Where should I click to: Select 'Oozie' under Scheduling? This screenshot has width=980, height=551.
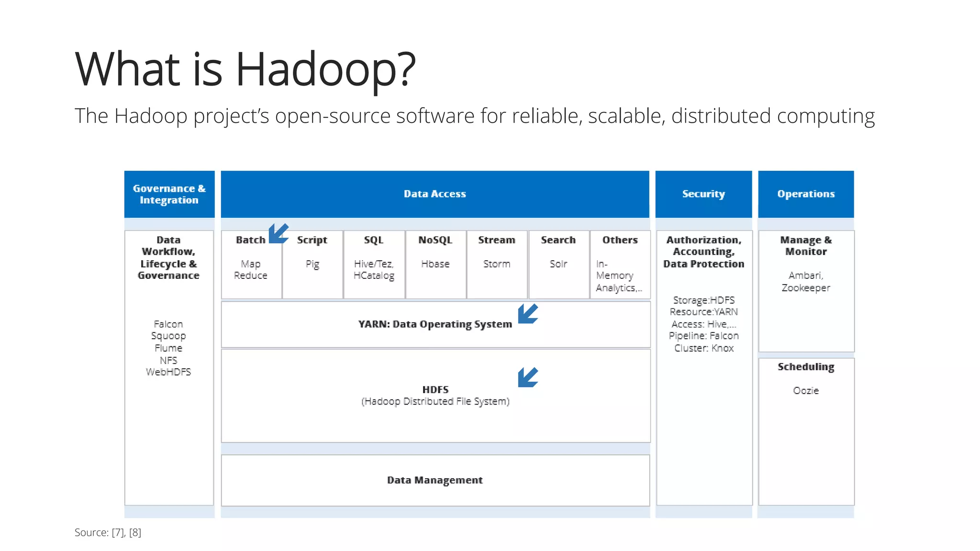click(806, 391)
